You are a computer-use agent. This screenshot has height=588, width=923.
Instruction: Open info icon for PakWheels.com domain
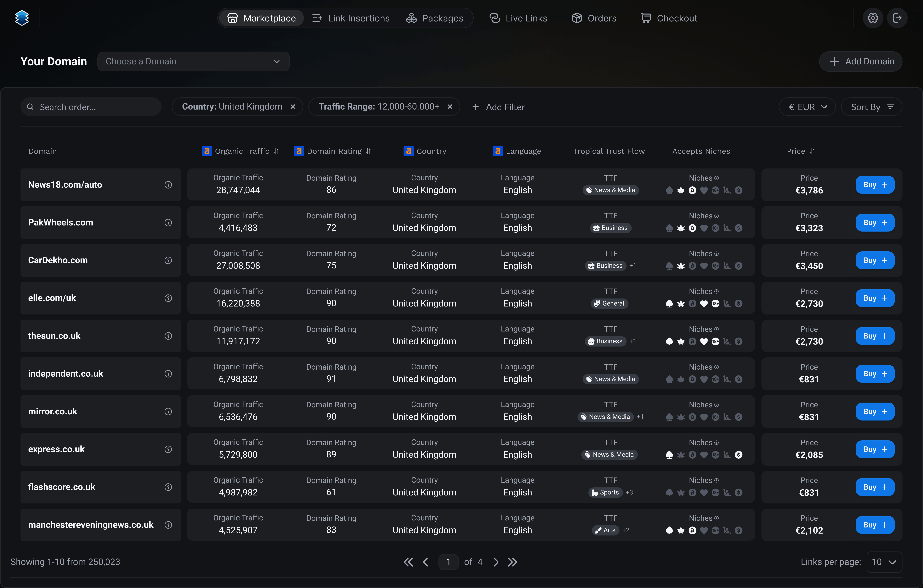coord(168,223)
